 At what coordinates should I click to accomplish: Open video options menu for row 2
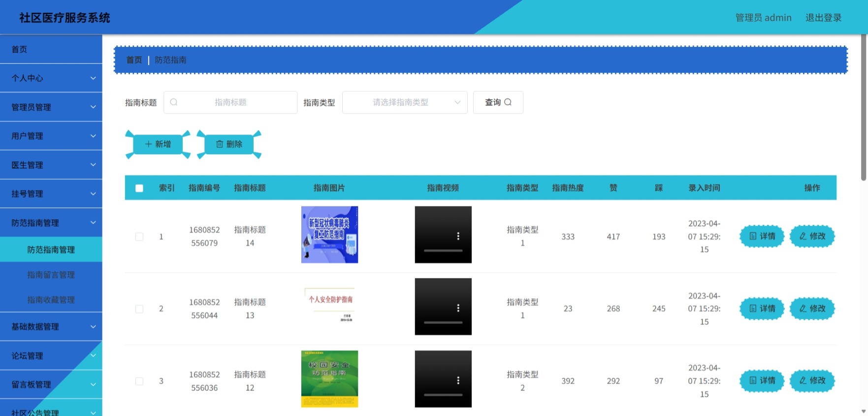(458, 308)
